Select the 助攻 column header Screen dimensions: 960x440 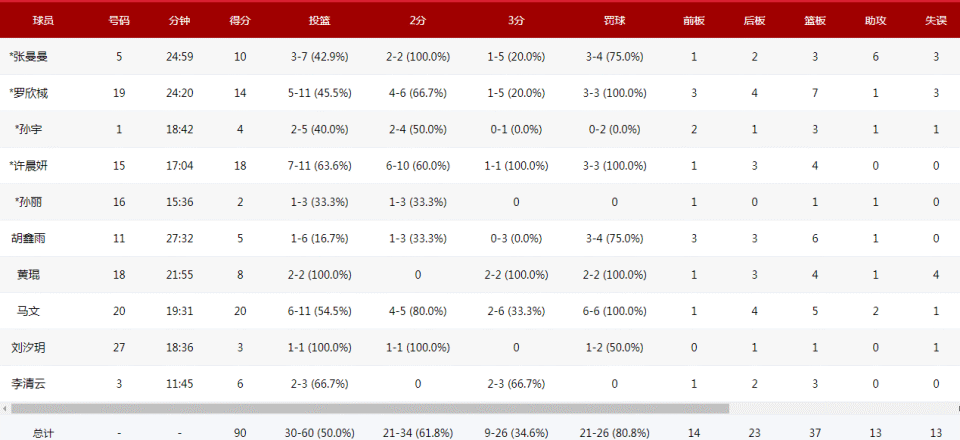click(875, 20)
